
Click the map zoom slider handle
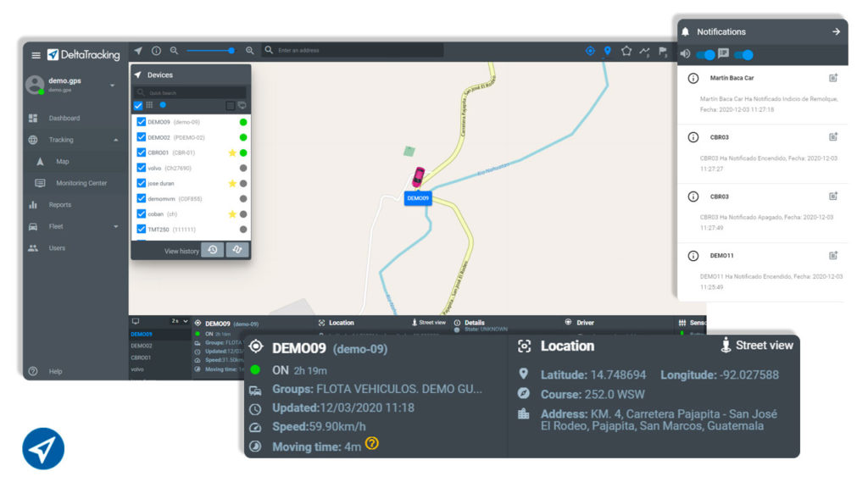231,50
